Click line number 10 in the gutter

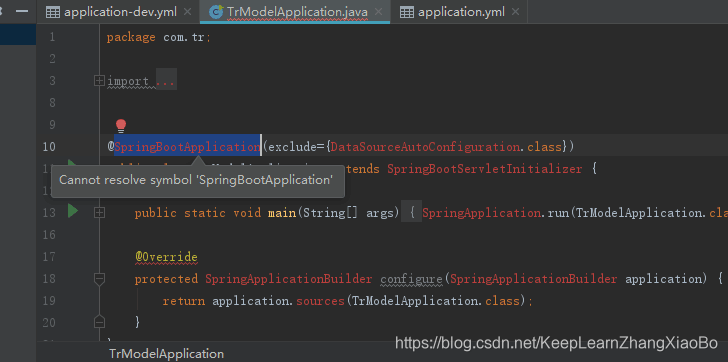(x=49, y=147)
